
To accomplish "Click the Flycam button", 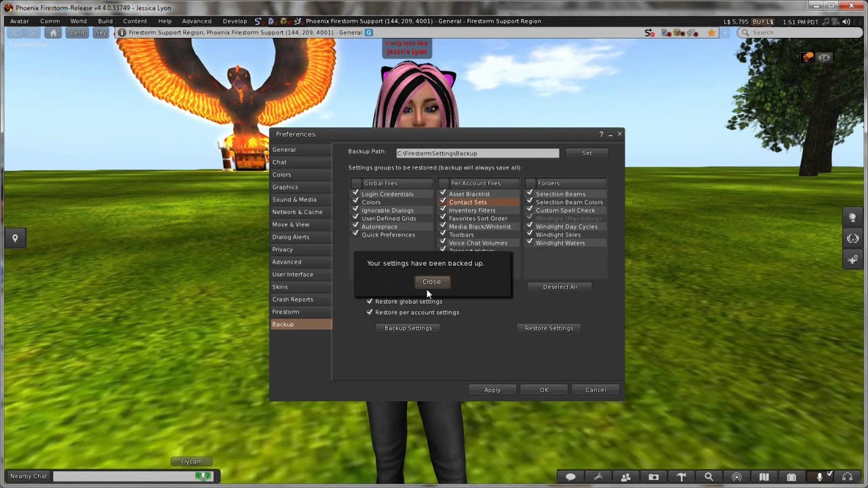I will (191, 462).
